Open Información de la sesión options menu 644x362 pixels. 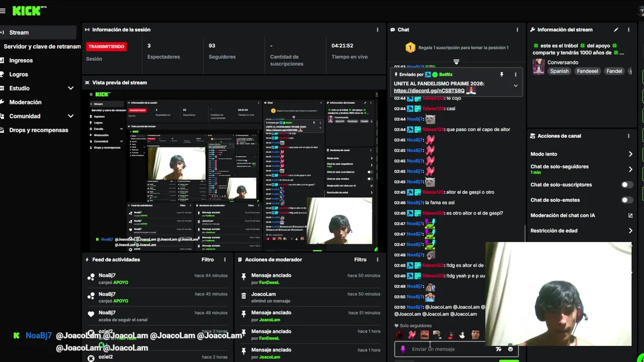[x=377, y=30]
